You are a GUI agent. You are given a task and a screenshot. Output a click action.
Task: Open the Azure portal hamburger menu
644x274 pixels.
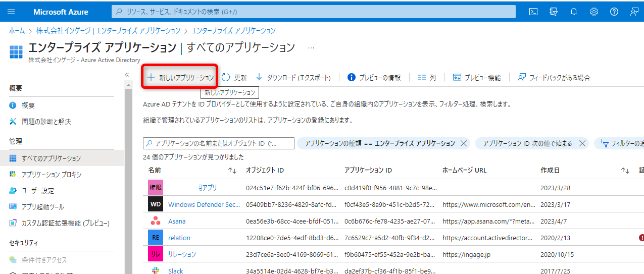(x=11, y=12)
